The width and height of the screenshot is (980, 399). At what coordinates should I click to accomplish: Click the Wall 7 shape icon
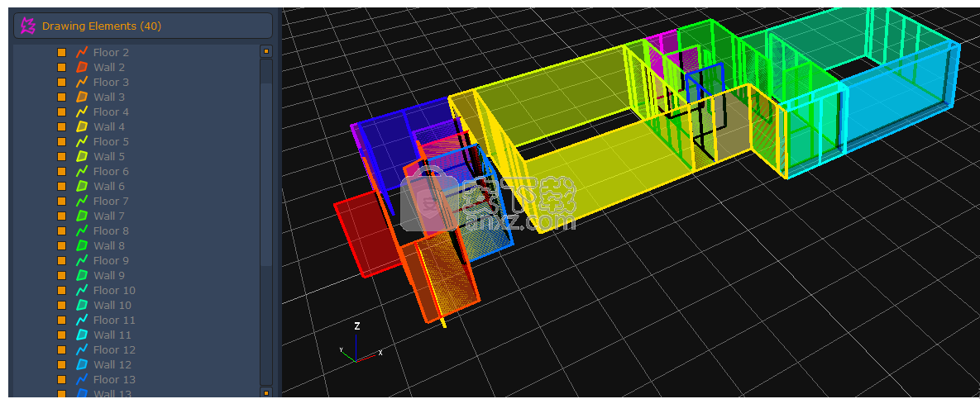(81, 216)
